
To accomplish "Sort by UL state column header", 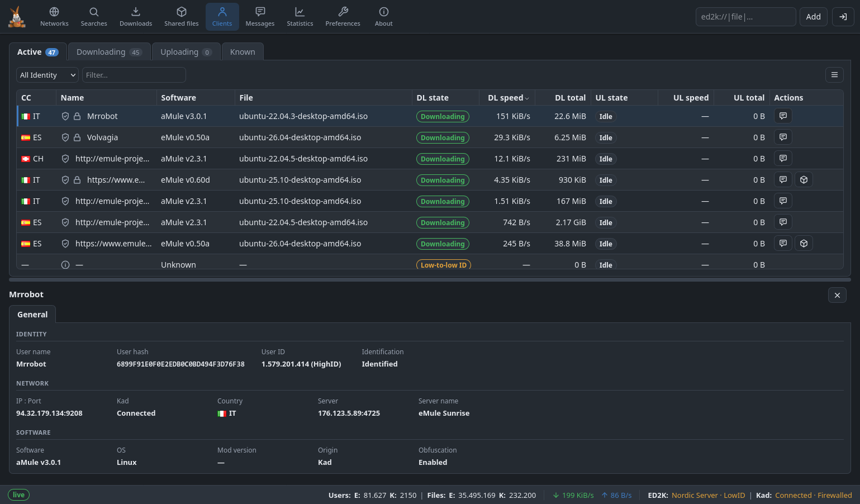I will (x=624, y=98).
